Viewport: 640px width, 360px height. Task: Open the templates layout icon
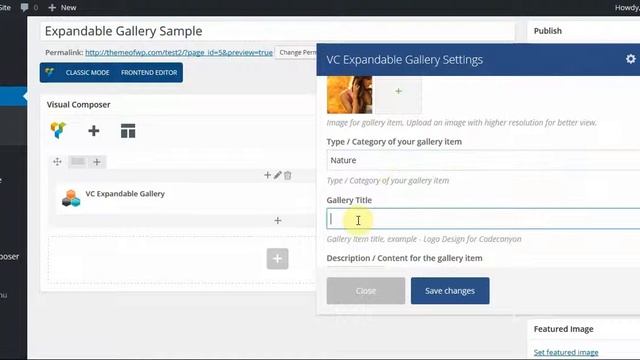[128, 131]
